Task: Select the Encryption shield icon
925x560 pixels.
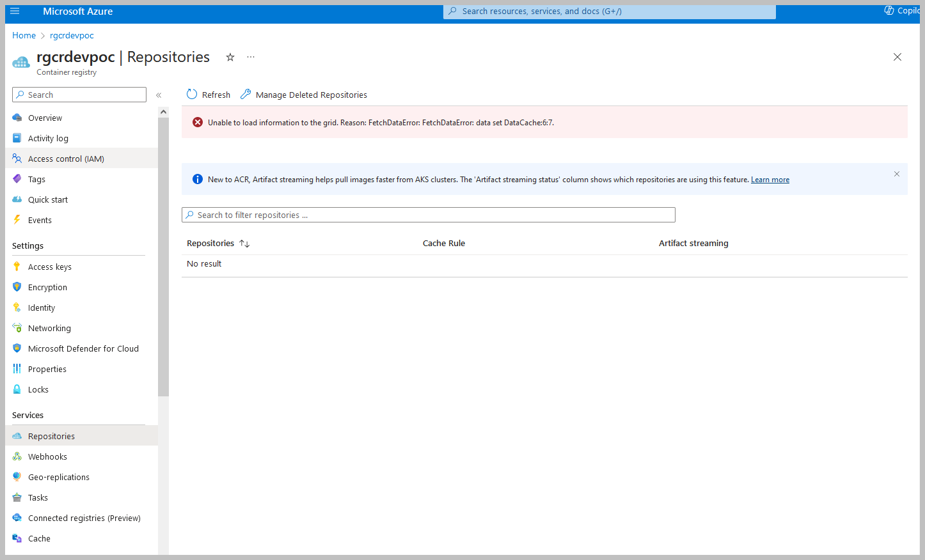Action: pyautogui.click(x=17, y=287)
